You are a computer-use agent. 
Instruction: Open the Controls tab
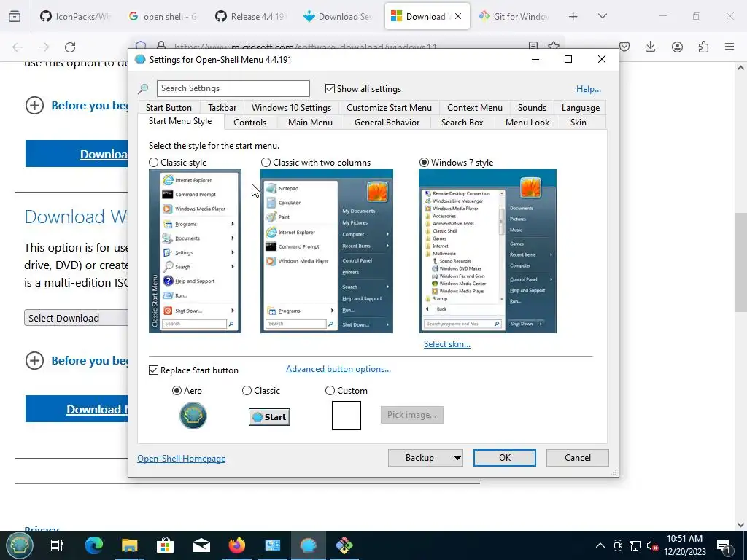pos(249,122)
